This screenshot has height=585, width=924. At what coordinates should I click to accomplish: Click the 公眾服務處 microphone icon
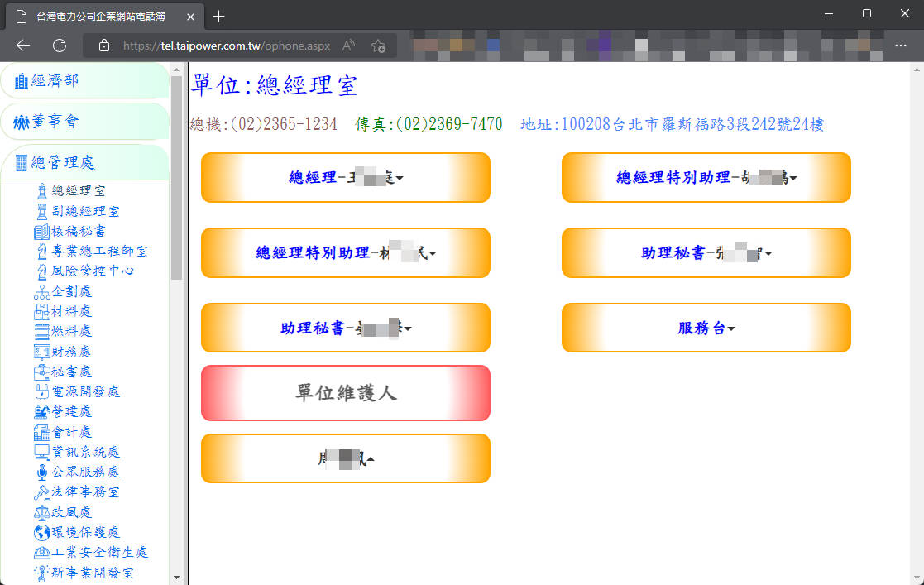point(42,472)
